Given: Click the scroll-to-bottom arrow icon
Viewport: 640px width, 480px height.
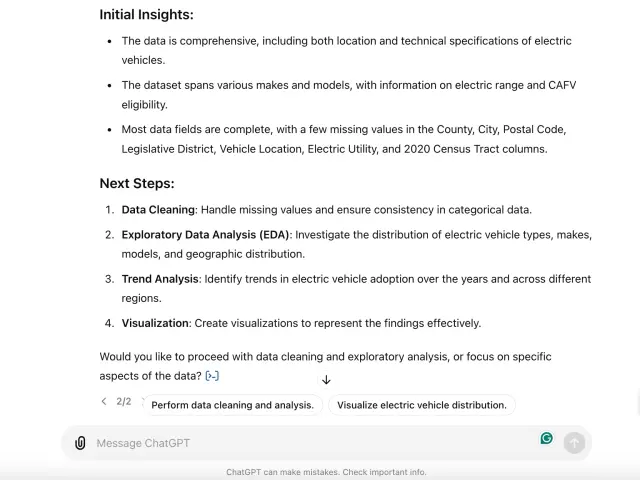Looking at the screenshot, I should (326, 380).
